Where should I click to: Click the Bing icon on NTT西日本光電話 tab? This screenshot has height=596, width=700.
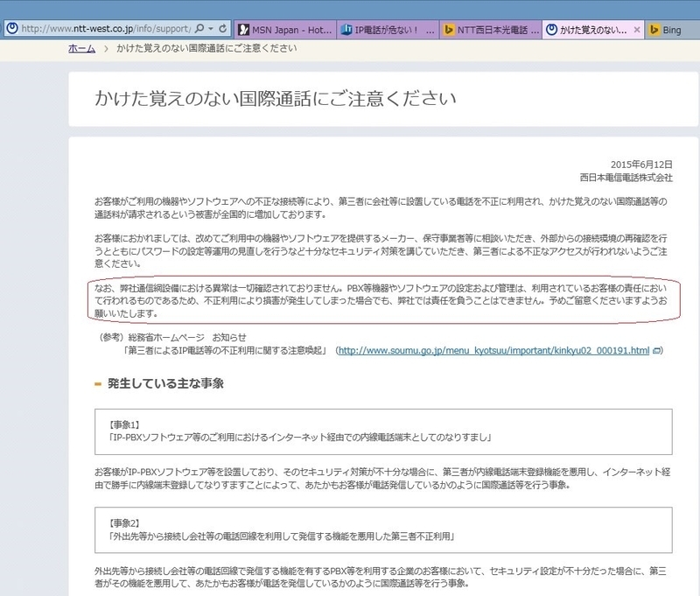click(449, 30)
